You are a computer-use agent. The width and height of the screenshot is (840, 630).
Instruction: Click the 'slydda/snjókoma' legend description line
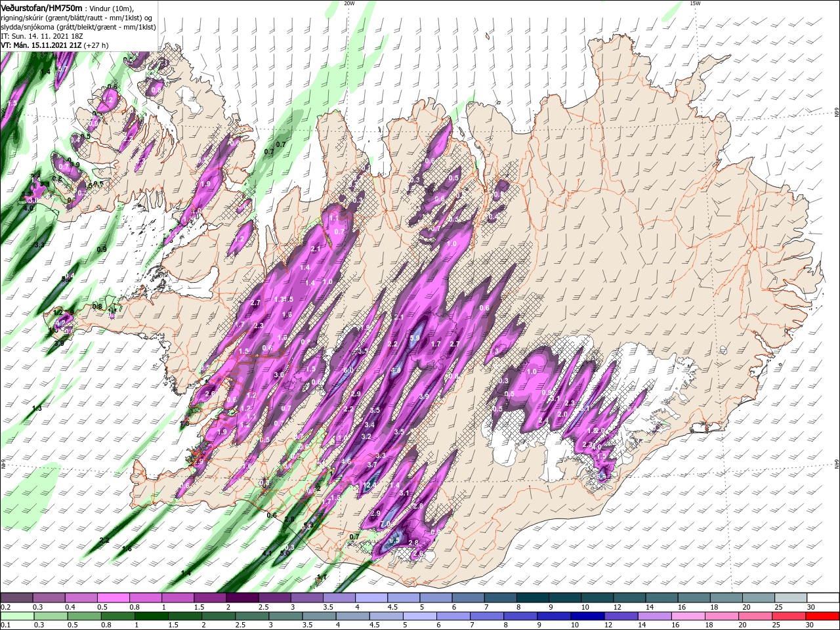(x=79, y=27)
